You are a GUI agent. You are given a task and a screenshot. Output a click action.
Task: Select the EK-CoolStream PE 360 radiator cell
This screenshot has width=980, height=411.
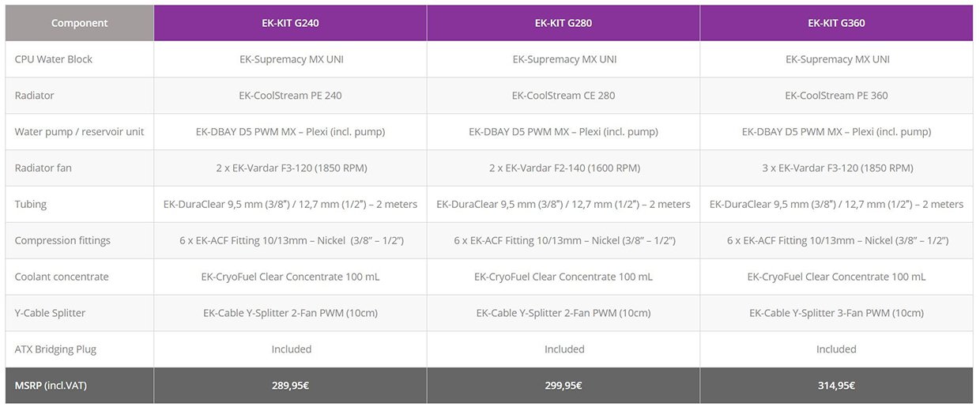tap(836, 96)
